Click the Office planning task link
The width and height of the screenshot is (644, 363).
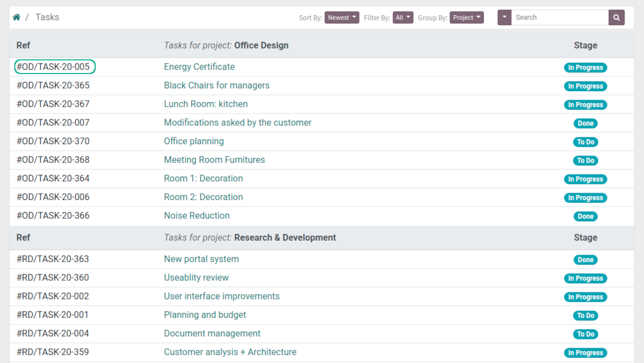coord(194,141)
